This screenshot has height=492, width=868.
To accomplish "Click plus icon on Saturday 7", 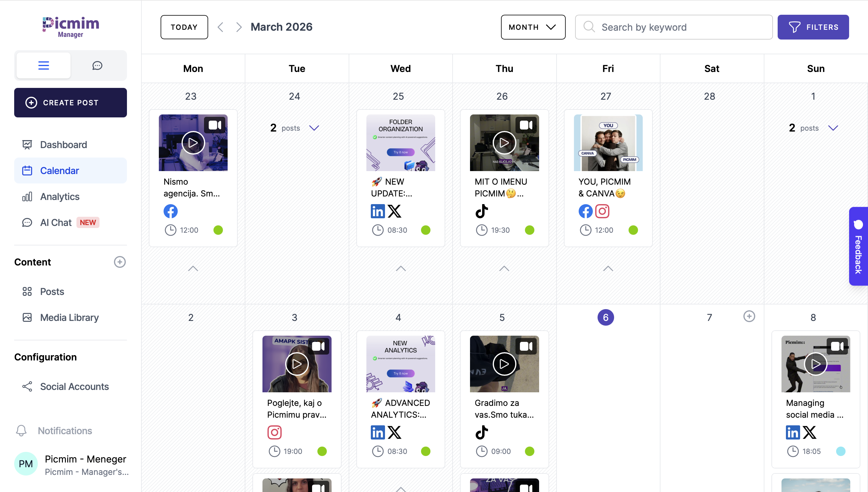I will point(749,316).
